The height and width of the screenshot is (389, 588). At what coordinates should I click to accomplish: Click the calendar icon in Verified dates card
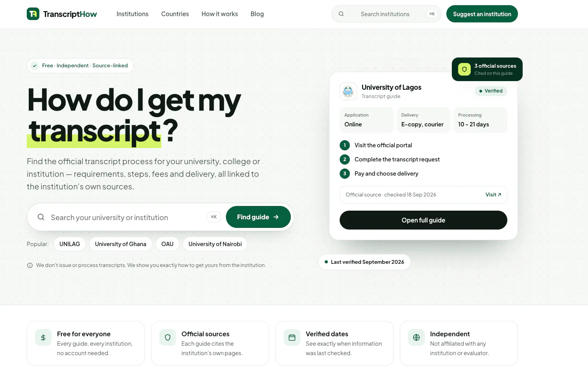292,337
